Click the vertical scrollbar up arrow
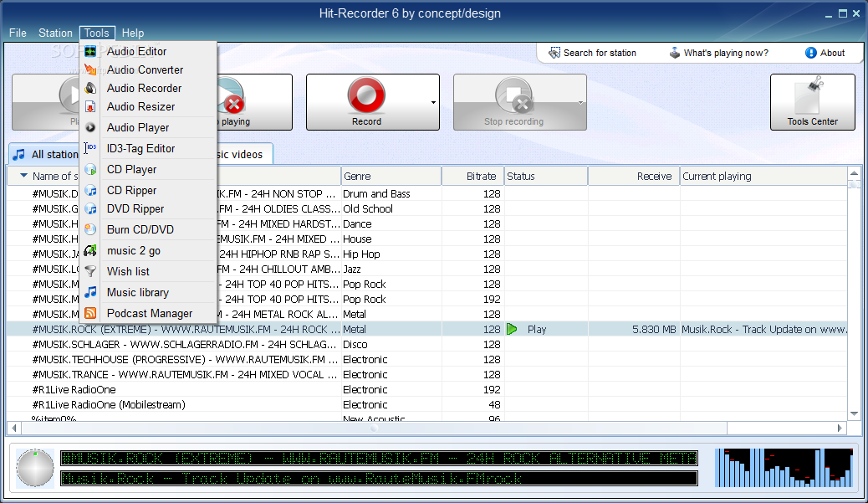Screen dimensions: 868x503 [854, 173]
